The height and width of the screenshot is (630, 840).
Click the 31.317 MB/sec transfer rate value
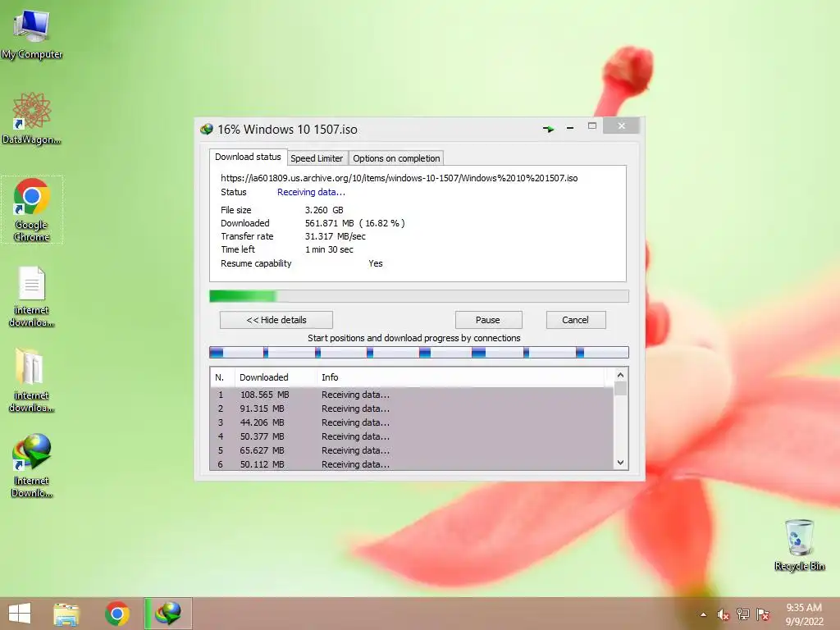(x=336, y=236)
